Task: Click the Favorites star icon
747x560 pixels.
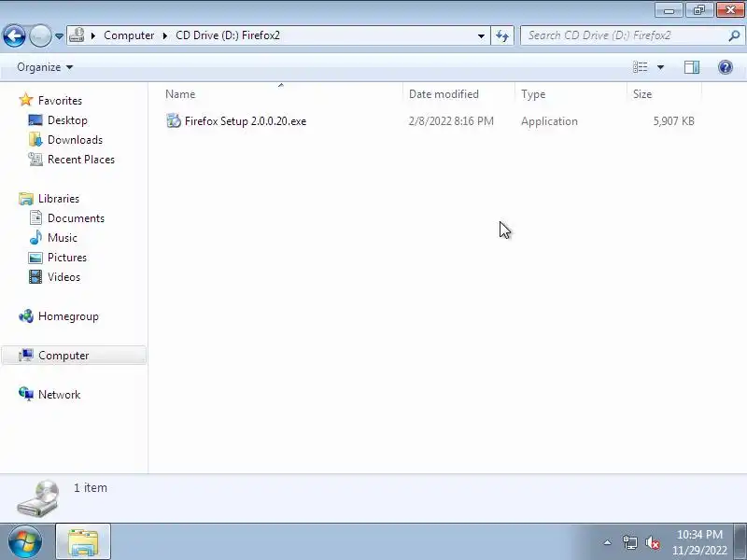Action: tap(26, 100)
